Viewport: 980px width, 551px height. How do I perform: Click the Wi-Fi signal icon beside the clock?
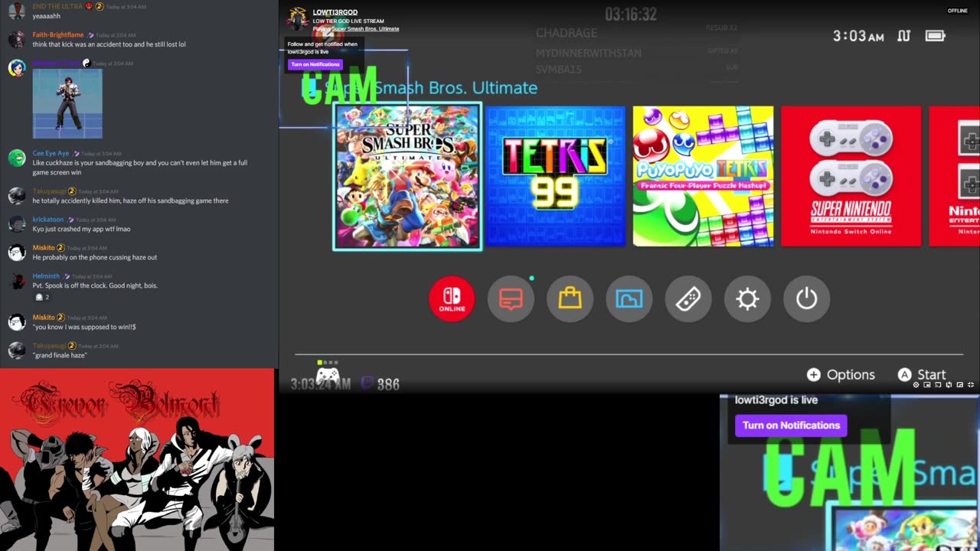(903, 36)
